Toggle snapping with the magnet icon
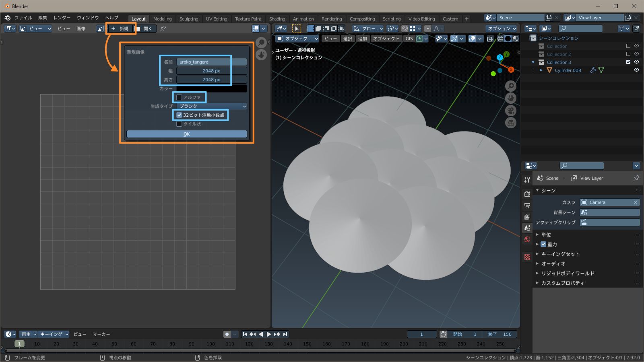The height and width of the screenshot is (362, 644). (405, 29)
